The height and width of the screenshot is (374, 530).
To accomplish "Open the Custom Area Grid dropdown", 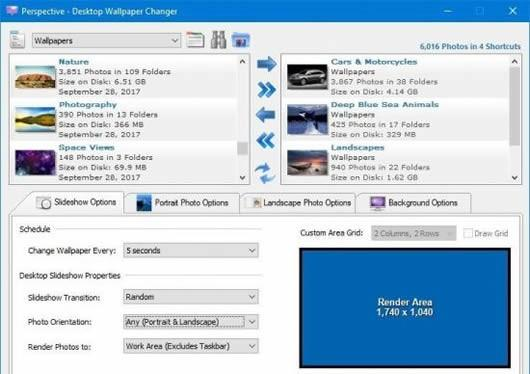I will (x=414, y=233).
